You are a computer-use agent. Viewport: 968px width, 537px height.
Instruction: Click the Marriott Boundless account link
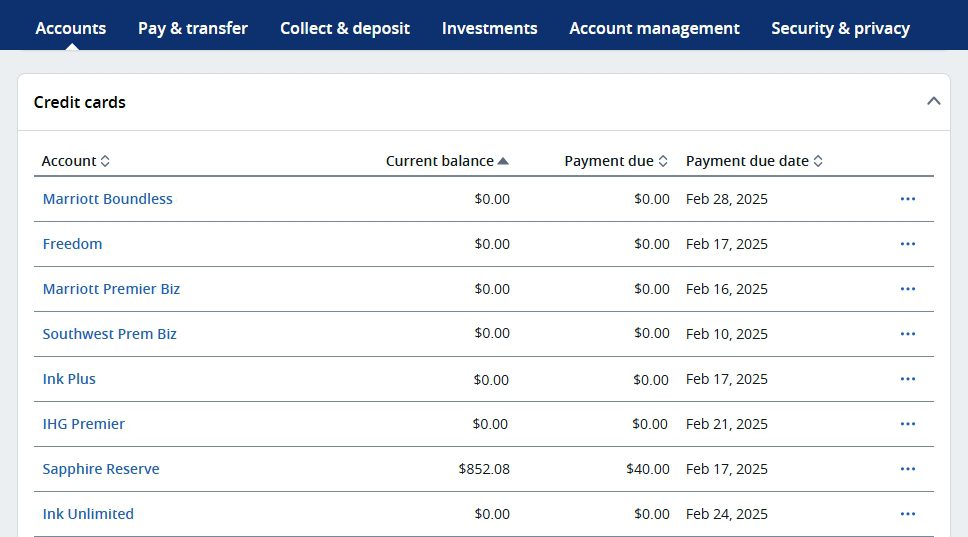tap(107, 199)
